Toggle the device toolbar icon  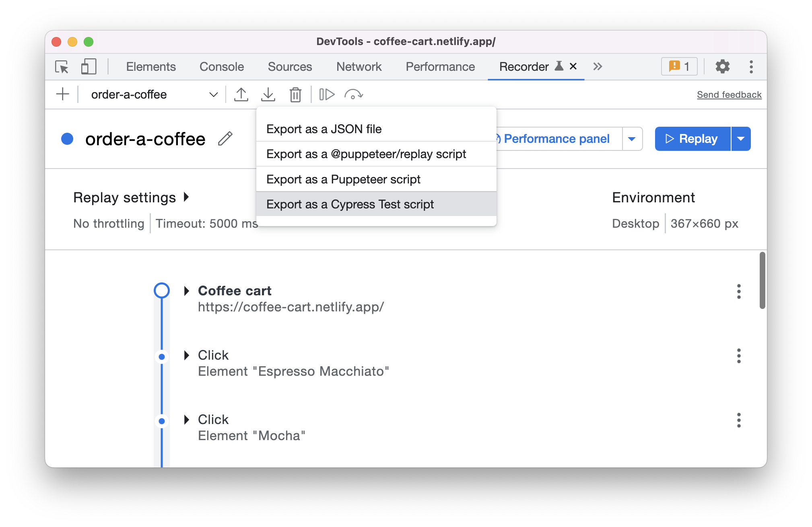click(89, 67)
